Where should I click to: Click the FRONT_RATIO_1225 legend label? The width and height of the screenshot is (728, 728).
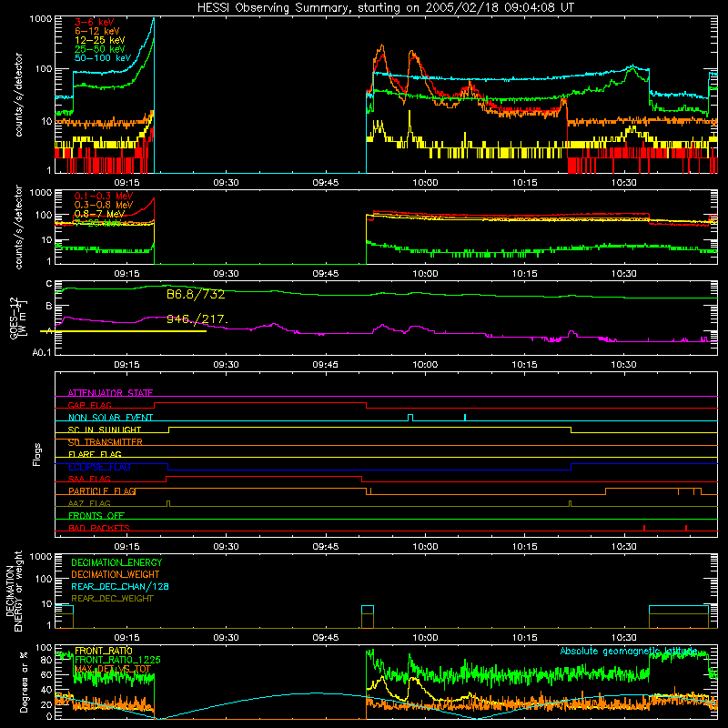117,661
